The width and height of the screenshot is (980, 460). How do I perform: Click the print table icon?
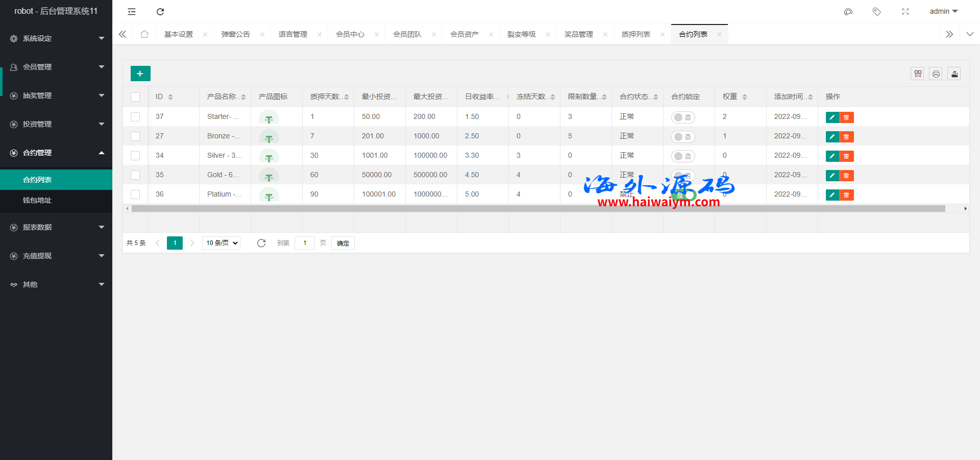(x=936, y=74)
